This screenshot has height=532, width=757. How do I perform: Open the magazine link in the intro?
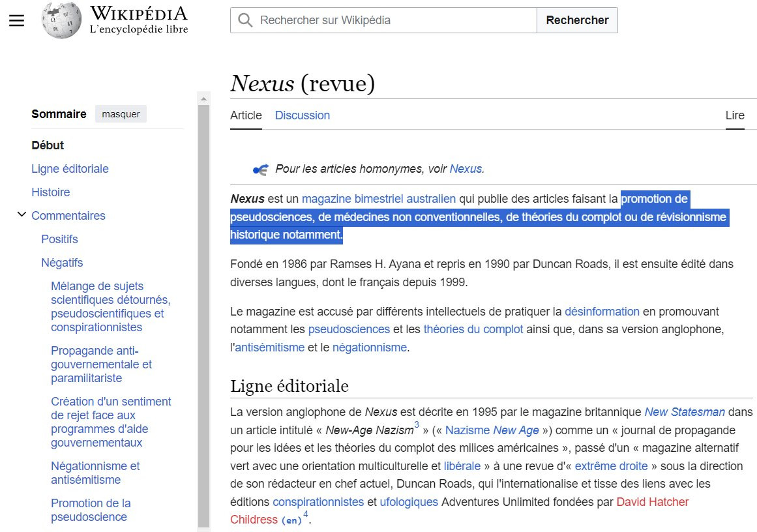[327, 199]
